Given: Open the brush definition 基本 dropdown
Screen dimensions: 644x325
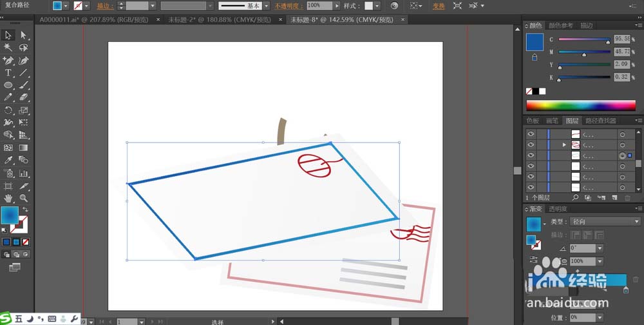Looking at the screenshot, I should (266, 6).
